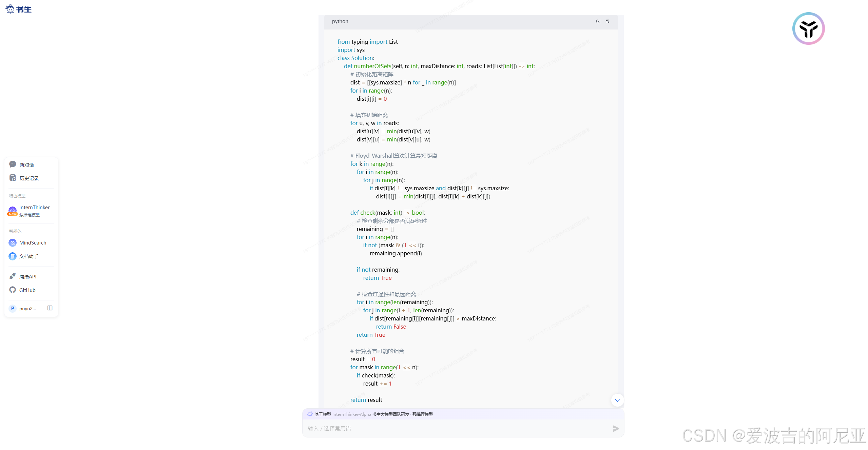Send the message with the arrow icon
Image resolution: width=868 pixels, height=450 pixels.
click(x=616, y=429)
